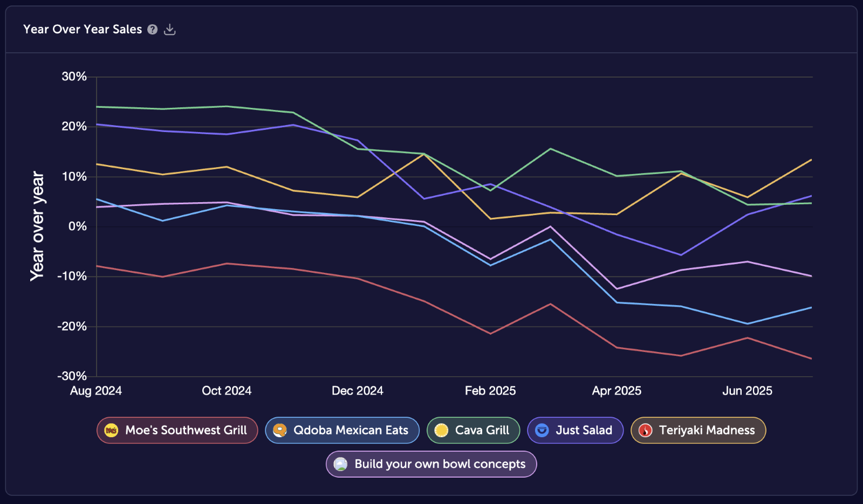863x504 pixels.
Task: Click Qdoba Mexican Eats logo icon
Action: pyautogui.click(x=279, y=430)
